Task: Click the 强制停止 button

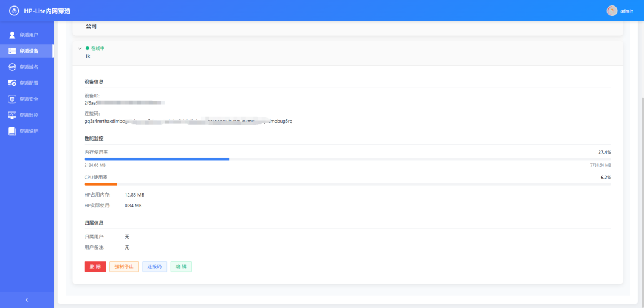Action: [x=124, y=266]
